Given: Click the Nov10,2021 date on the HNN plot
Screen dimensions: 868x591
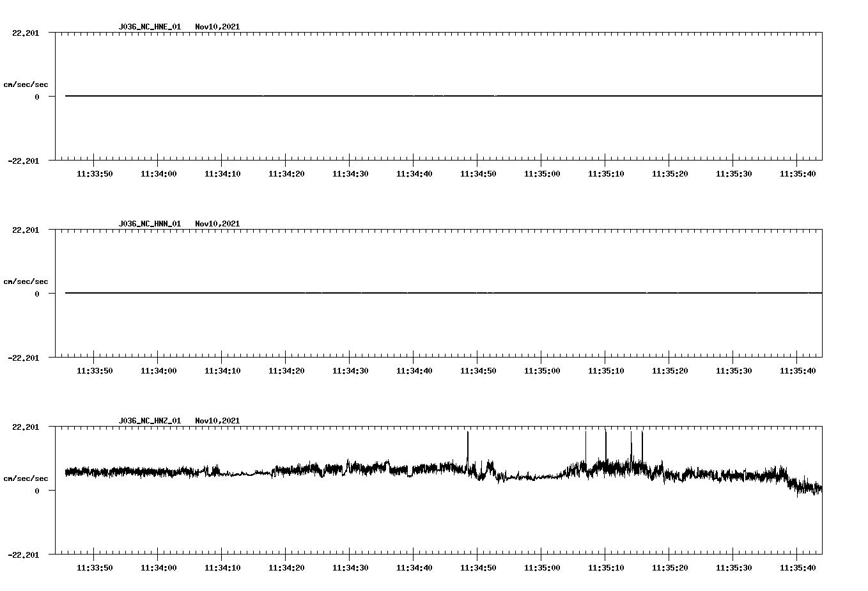Looking at the screenshot, I should click(x=217, y=224).
